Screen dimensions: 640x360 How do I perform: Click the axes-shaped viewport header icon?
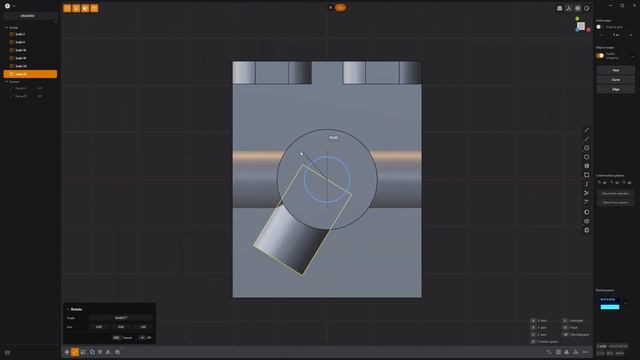coord(569,8)
